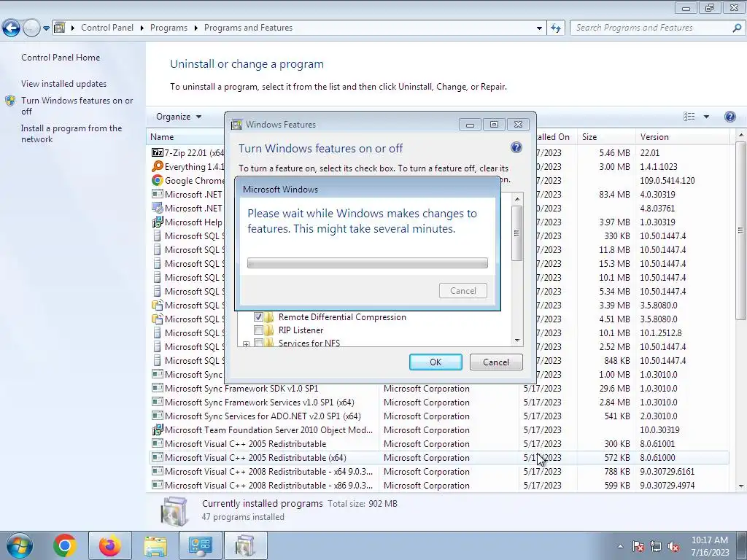Viewport: 747px width, 560px height.
Task: Open the Windows Start orb
Action: pyautogui.click(x=19, y=545)
